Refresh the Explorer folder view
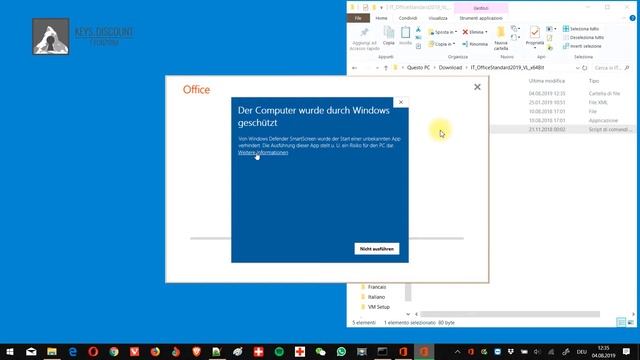The width and height of the screenshot is (640, 360). pyautogui.click(x=584, y=68)
